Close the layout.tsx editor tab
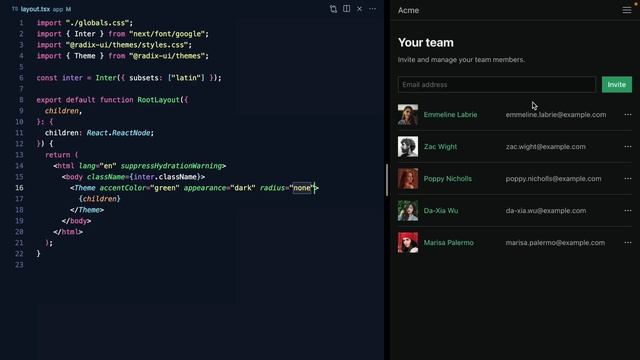Image resolution: width=640 pixels, height=360 pixels. coord(360,9)
